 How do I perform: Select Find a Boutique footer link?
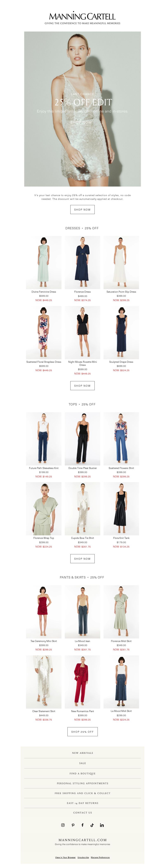[x=82, y=773]
